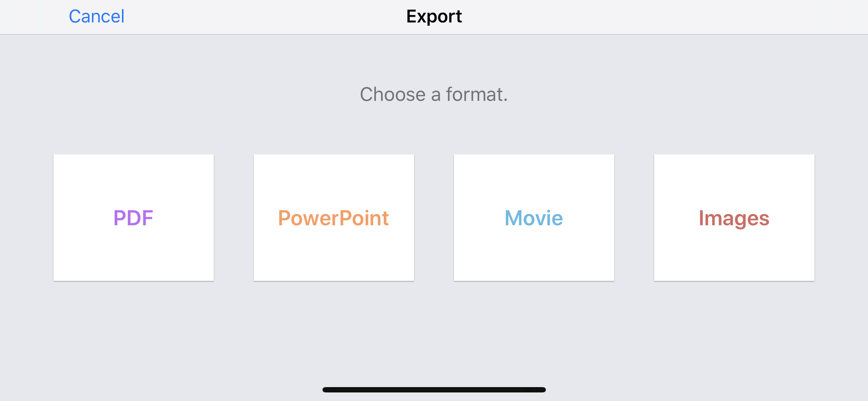Cancel the export dialog
The image size is (868, 401).
pyautogui.click(x=97, y=16)
